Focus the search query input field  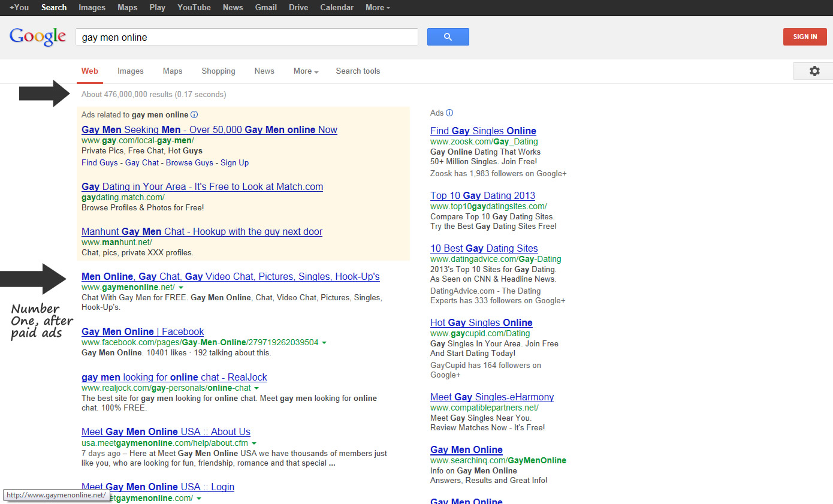246,37
